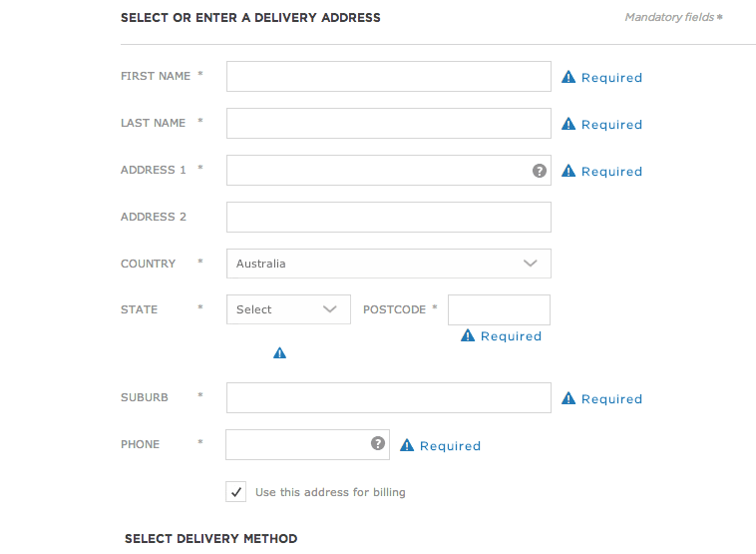Open the Address 1 help question mark
Image resolution: width=756 pixels, height=554 pixels.
click(540, 171)
